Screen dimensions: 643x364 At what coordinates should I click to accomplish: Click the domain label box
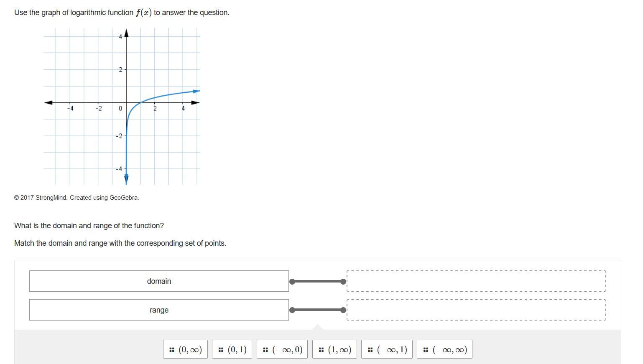point(159,281)
